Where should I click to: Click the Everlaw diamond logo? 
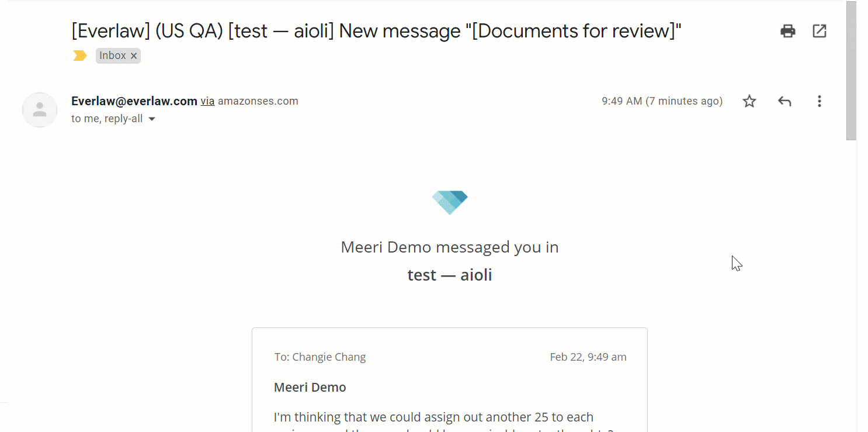pyautogui.click(x=450, y=202)
